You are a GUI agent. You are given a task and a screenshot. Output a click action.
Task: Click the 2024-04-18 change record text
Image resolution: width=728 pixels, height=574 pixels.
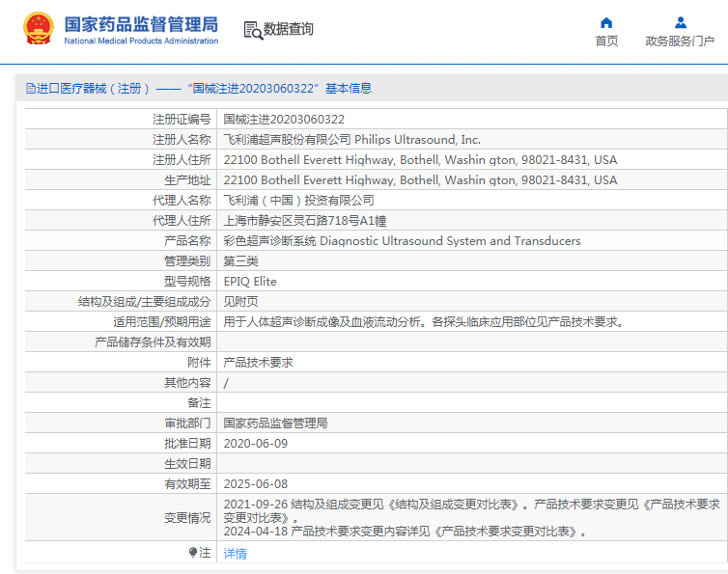pos(405,532)
